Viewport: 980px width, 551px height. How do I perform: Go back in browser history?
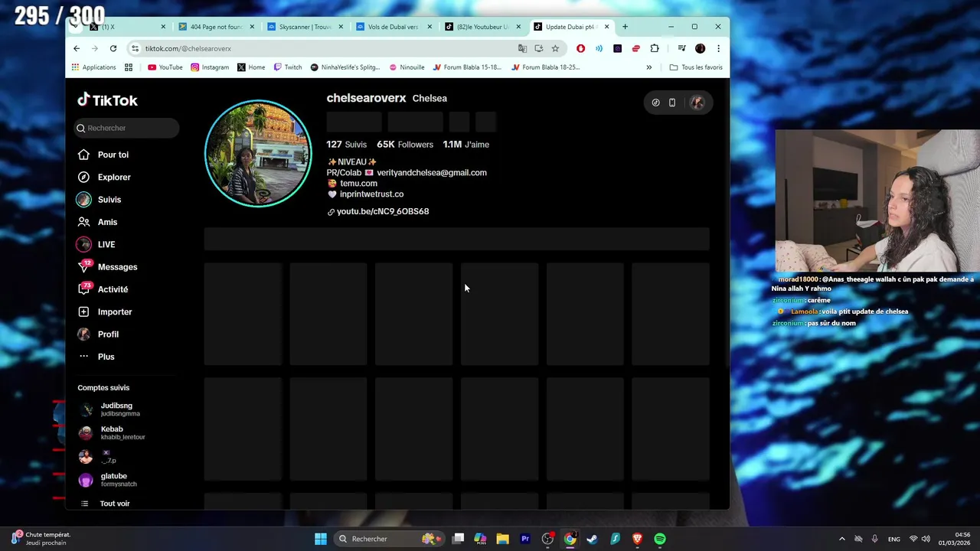77,48
